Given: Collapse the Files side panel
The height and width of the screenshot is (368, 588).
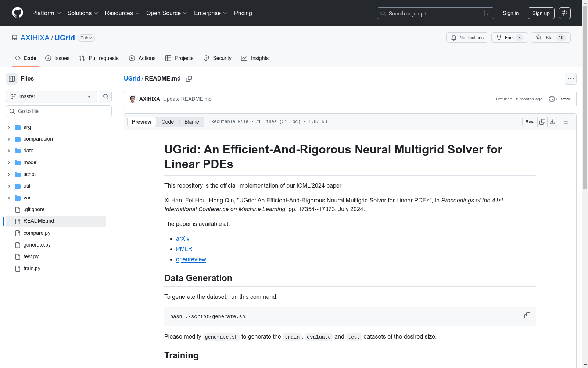Looking at the screenshot, I should click(x=12, y=79).
